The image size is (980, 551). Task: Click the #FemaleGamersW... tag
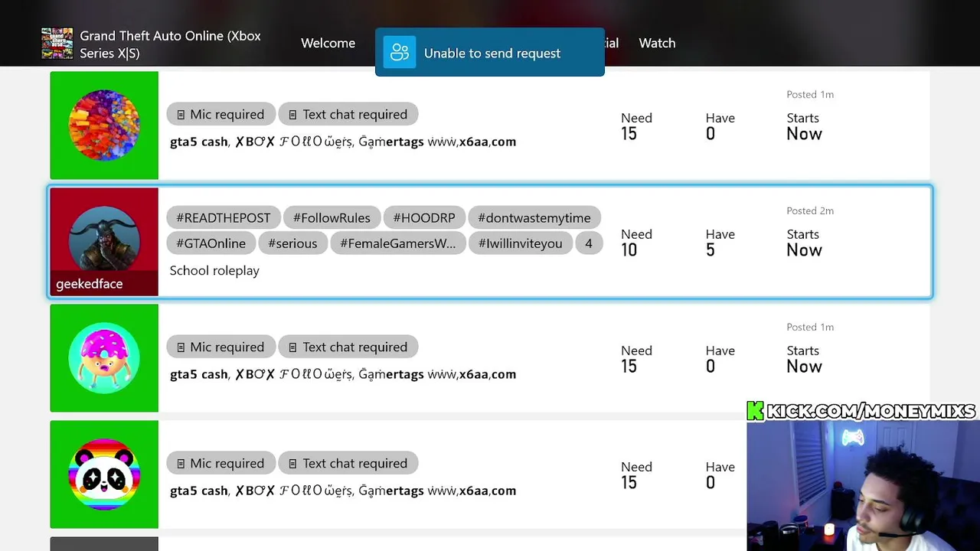[x=397, y=243]
